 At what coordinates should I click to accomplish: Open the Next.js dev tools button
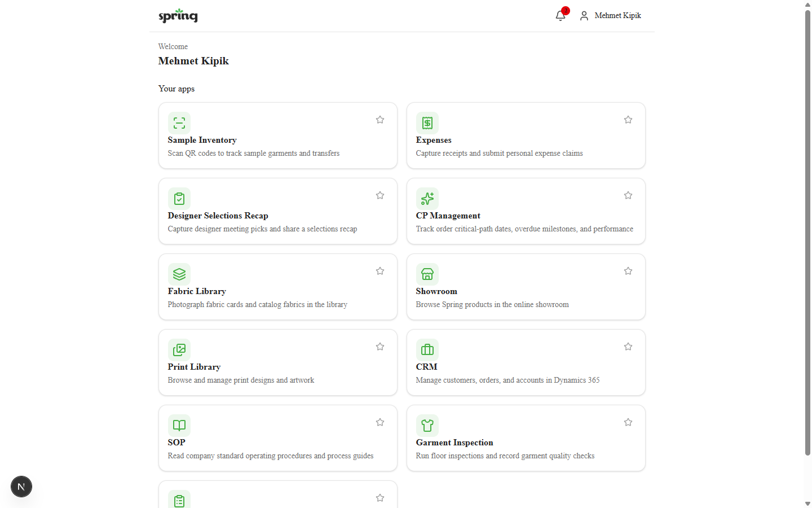[21, 487]
